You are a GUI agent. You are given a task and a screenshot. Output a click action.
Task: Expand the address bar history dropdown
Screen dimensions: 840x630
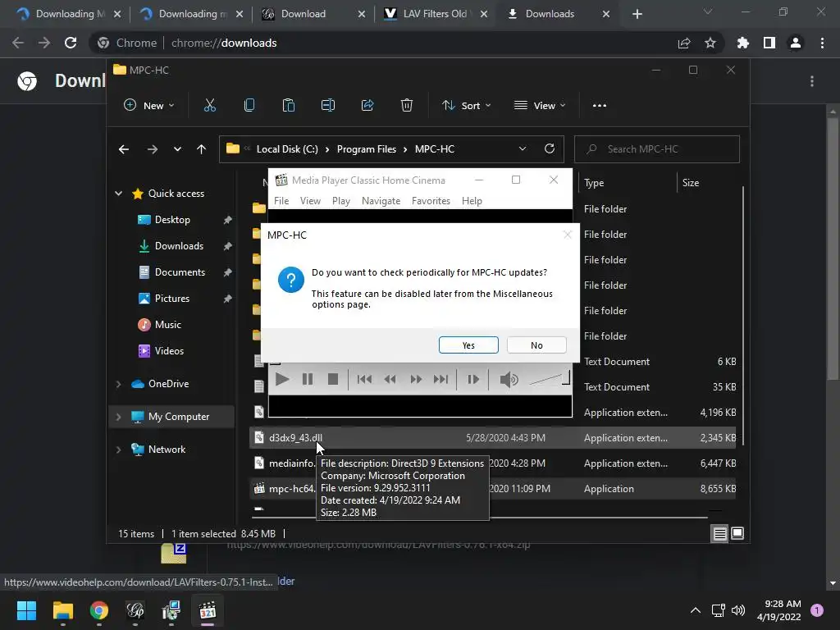coord(523,149)
